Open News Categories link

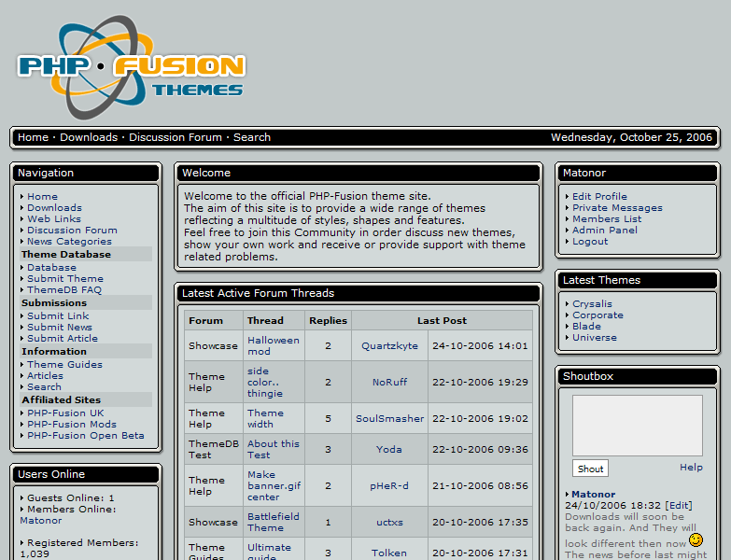point(69,242)
